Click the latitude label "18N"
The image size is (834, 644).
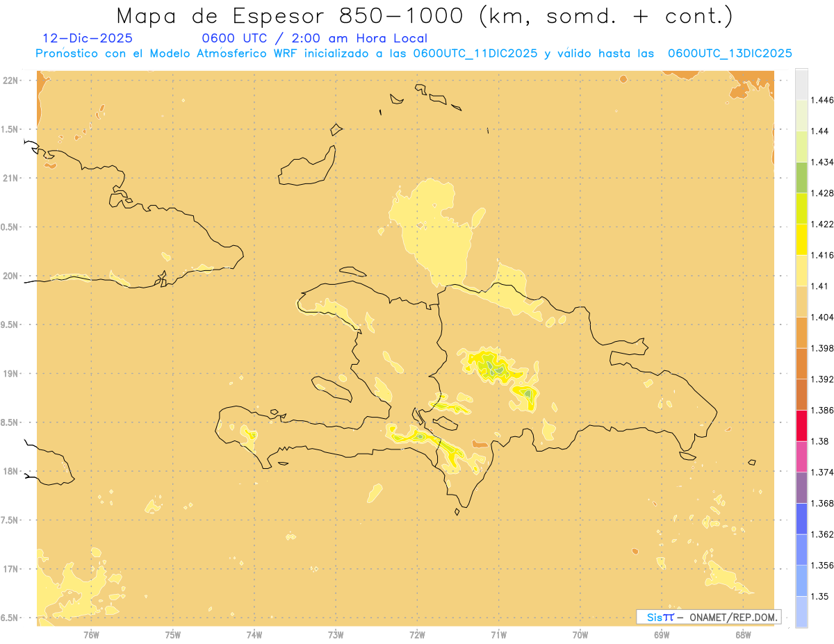[11, 471]
